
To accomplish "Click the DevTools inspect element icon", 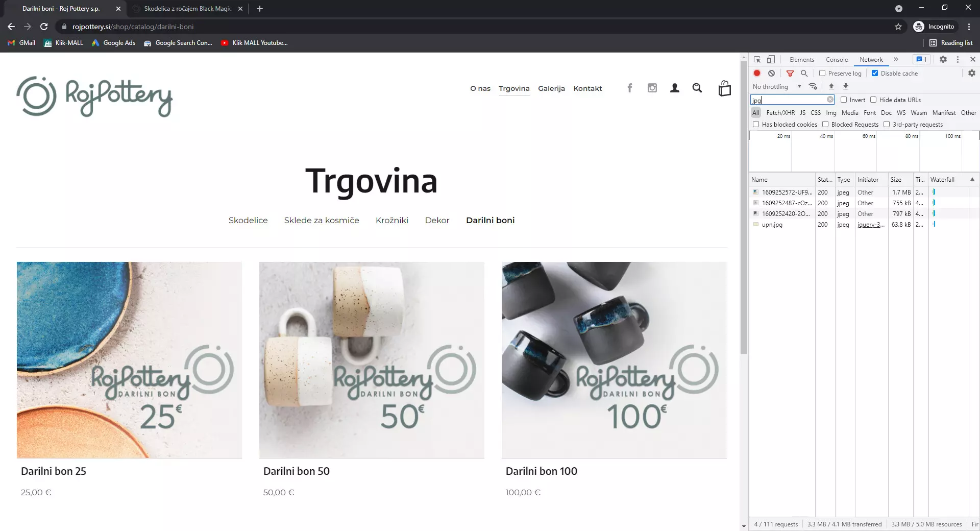I will click(757, 60).
